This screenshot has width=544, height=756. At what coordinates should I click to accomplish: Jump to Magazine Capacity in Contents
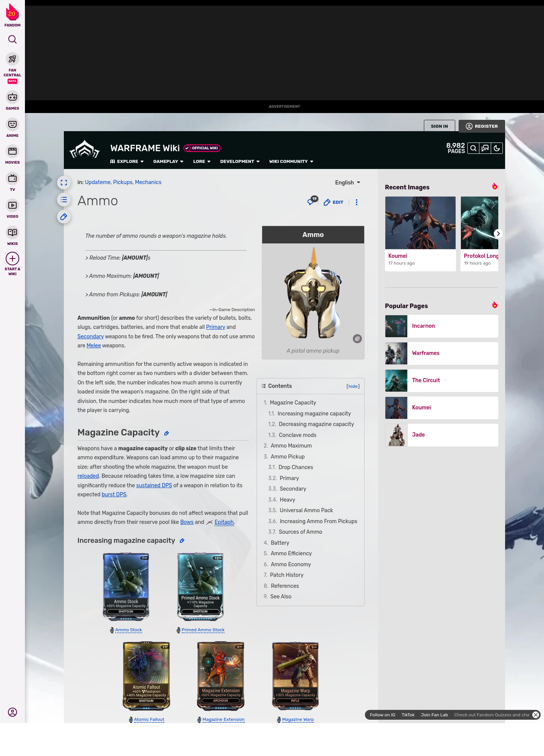pyautogui.click(x=293, y=403)
